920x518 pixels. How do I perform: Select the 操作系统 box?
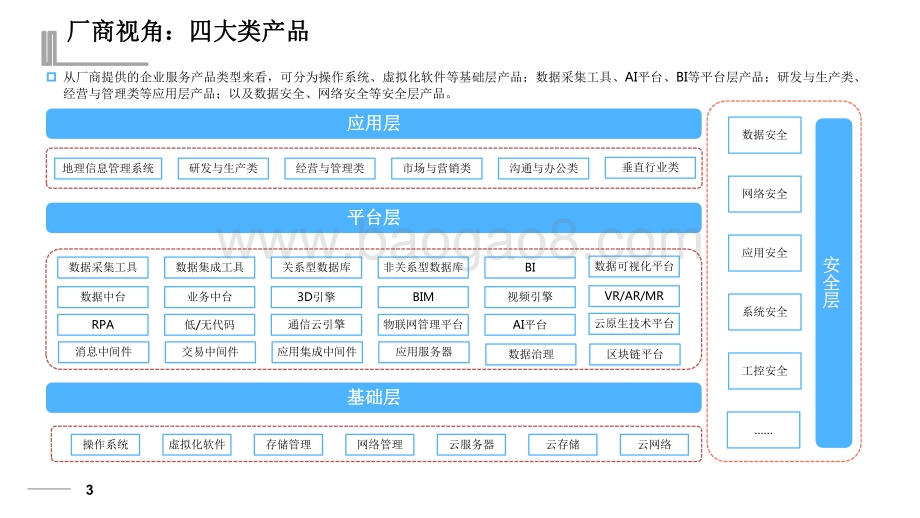(x=106, y=445)
